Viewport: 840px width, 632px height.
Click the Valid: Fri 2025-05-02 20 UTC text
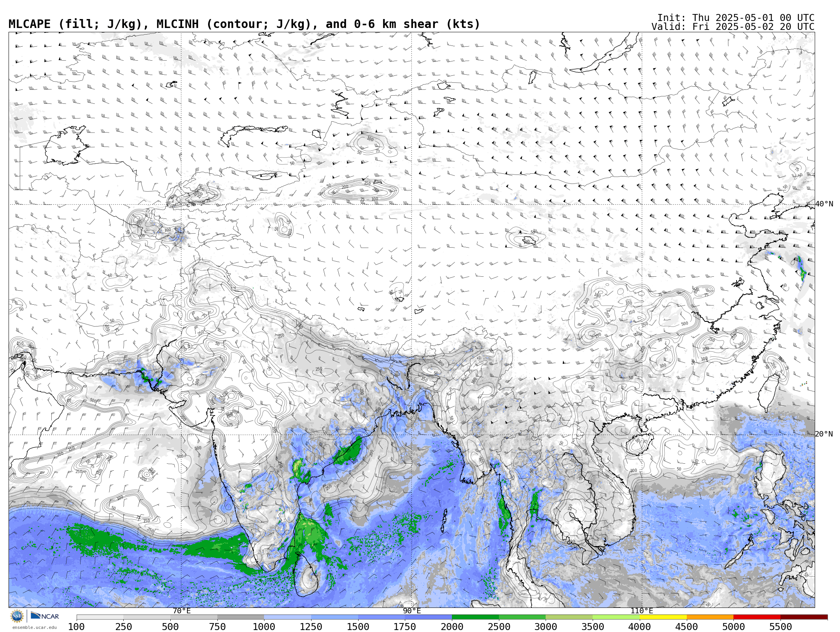point(733,27)
